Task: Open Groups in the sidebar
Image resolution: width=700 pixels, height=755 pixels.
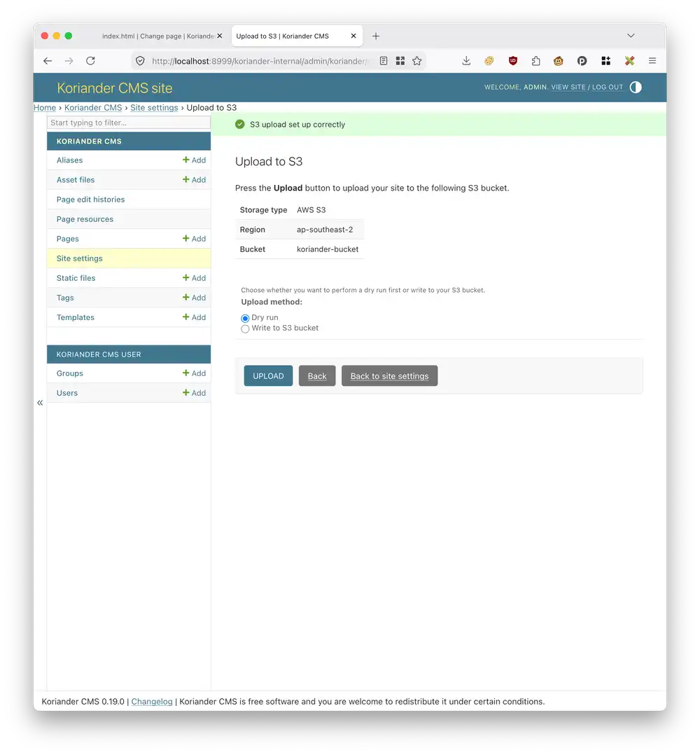Action: pyautogui.click(x=70, y=374)
